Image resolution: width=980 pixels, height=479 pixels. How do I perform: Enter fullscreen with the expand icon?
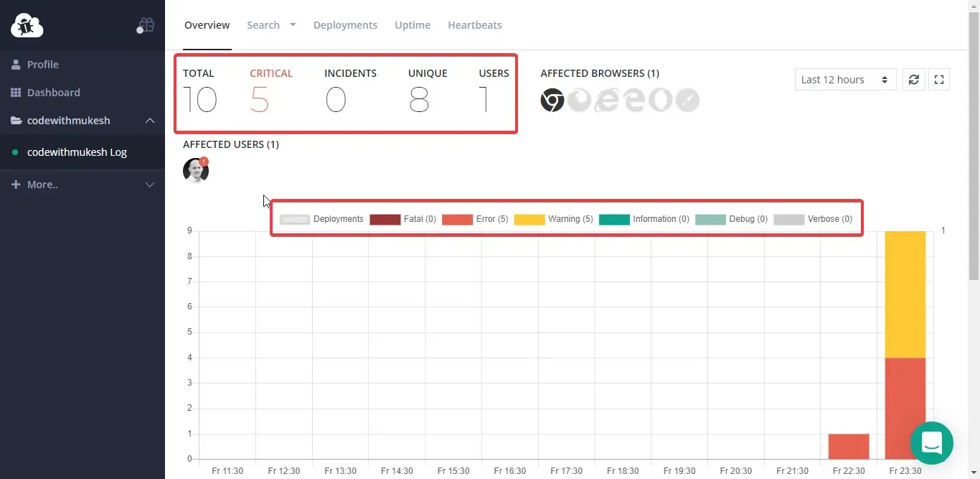click(x=939, y=80)
